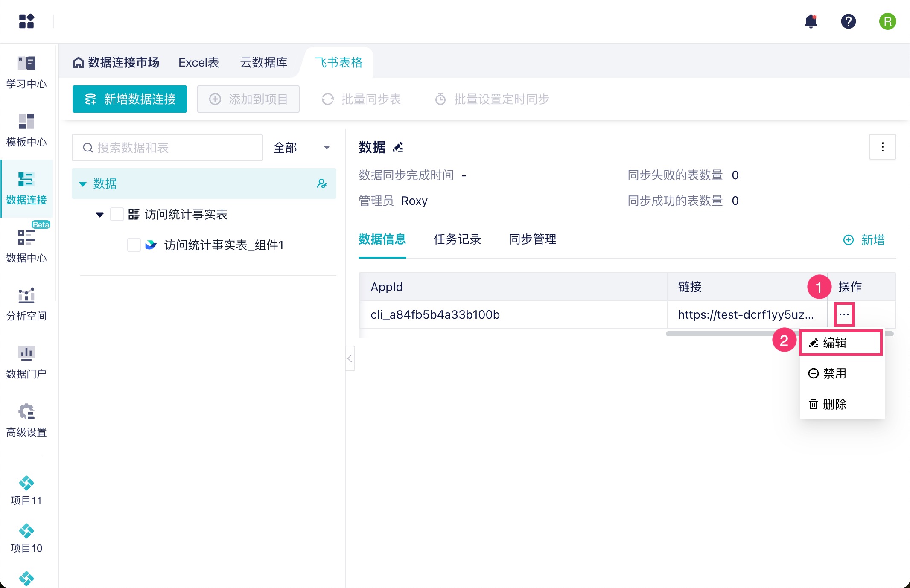Select 禁用 from the context menu
The height and width of the screenshot is (588, 910).
click(x=834, y=373)
